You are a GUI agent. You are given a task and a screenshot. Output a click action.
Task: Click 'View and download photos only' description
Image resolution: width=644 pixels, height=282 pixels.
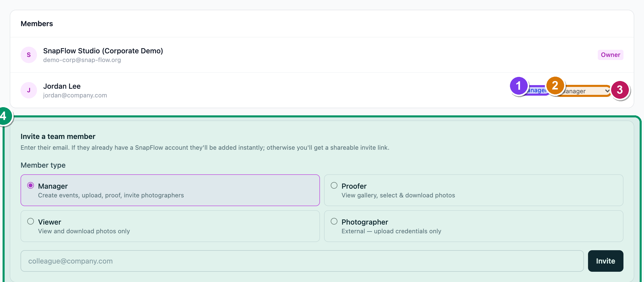tap(84, 231)
